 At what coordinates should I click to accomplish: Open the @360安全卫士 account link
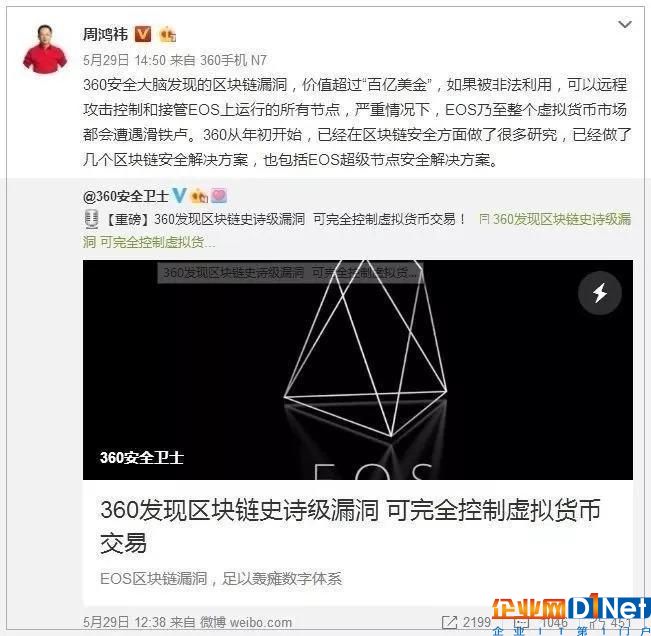[x=126, y=196]
